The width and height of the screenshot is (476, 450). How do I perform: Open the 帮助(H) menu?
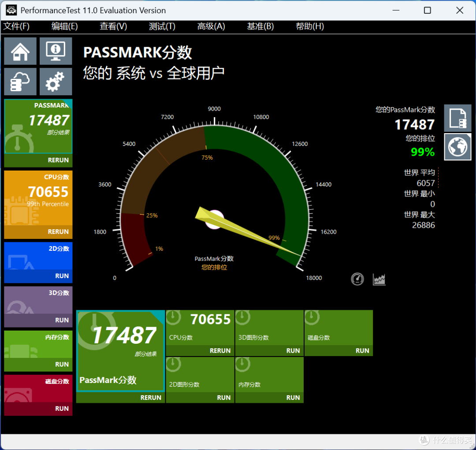pyautogui.click(x=310, y=26)
